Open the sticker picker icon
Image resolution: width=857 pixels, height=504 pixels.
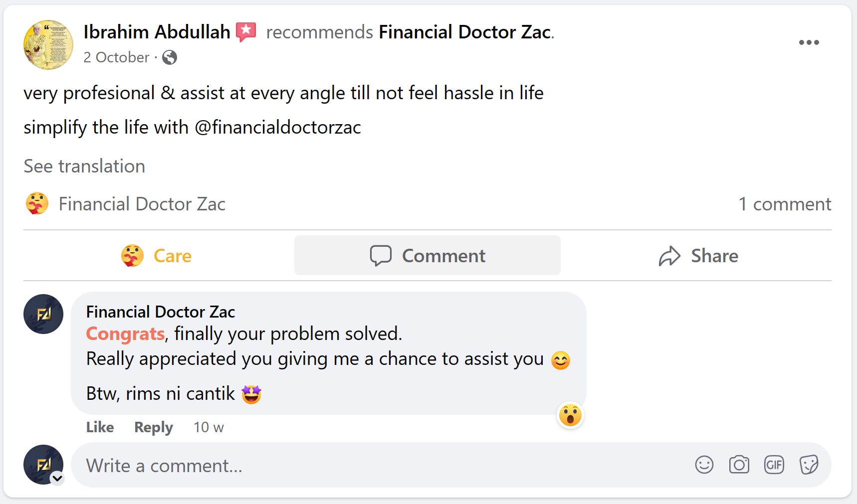pyautogui.click(x=809, y=465)
